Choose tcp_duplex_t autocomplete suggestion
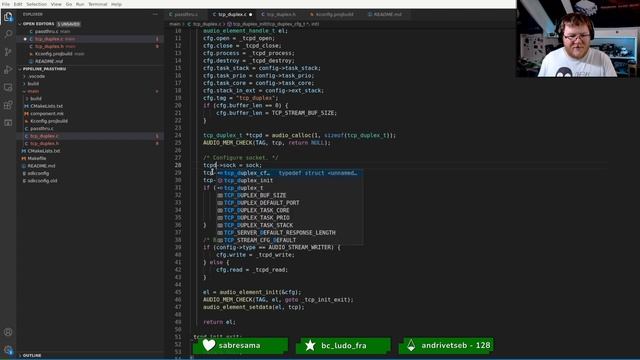 [289, 188]
